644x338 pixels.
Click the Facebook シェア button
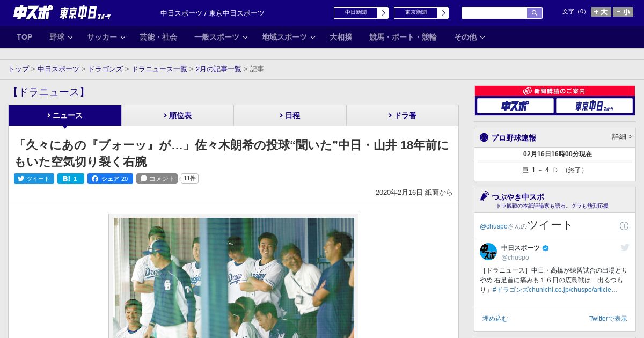tap(110, 179)
